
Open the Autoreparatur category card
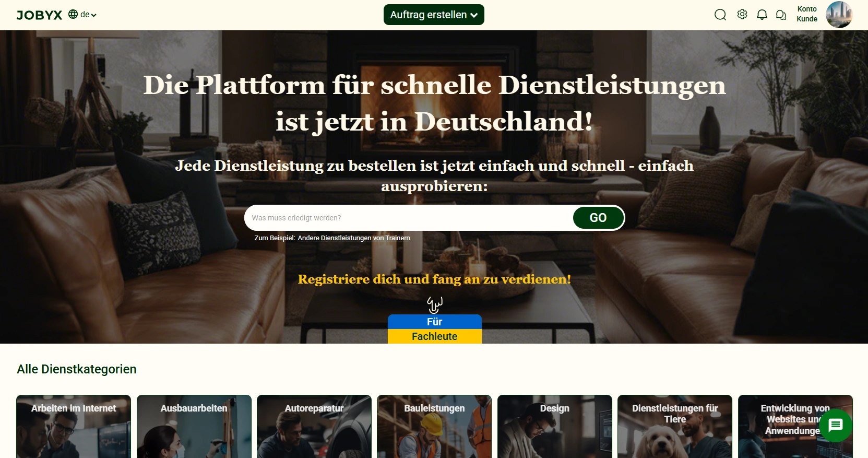tap(314, 427)
